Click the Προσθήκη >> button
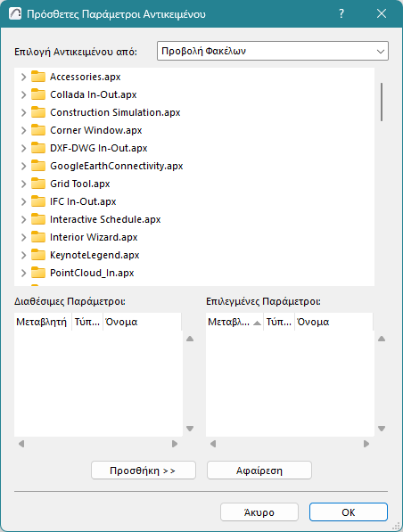403x532 pixels. click(x=144, y=471)
